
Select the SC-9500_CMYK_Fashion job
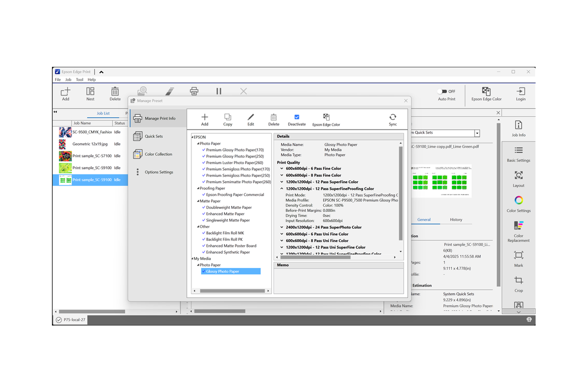[90, 132]
